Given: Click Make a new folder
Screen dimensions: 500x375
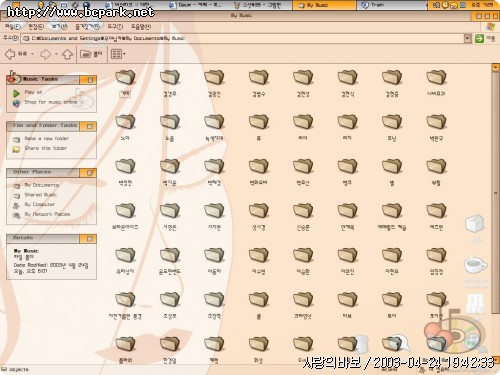Looking at the screenshot, I should 46,138.
